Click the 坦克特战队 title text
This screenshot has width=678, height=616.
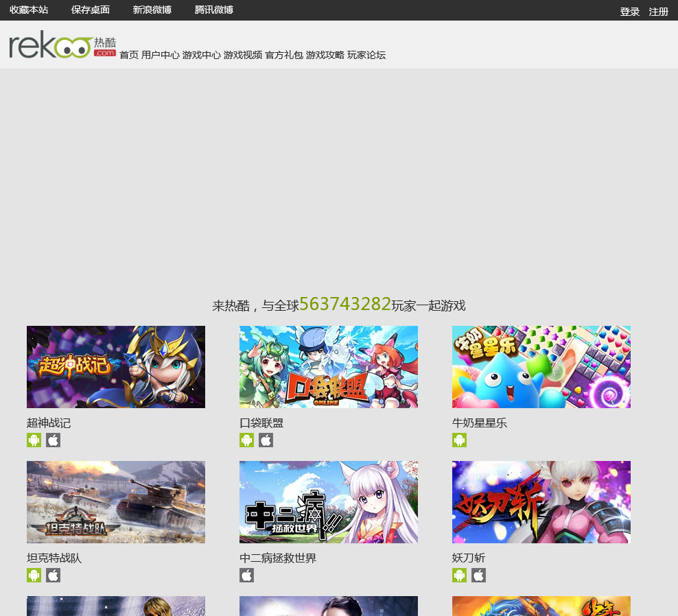54,558
